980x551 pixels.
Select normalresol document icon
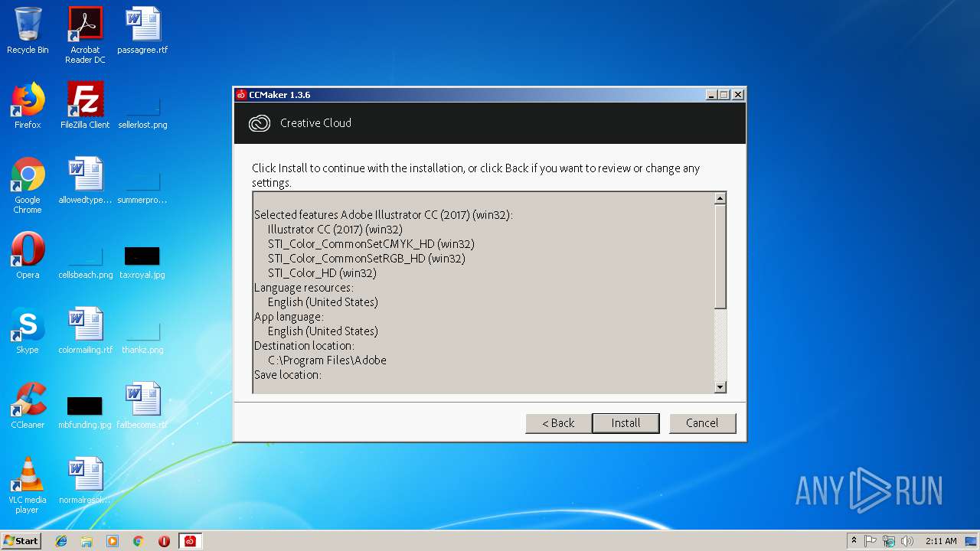(x=85, y=481)
